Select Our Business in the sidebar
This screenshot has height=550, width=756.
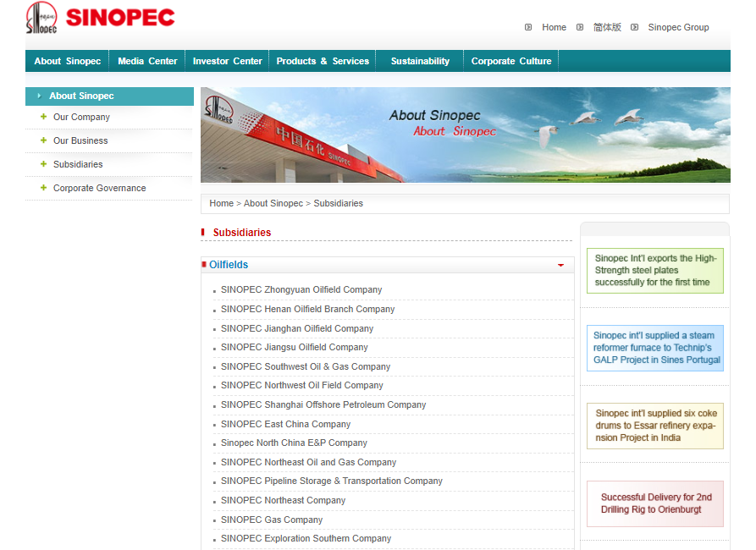80,140
